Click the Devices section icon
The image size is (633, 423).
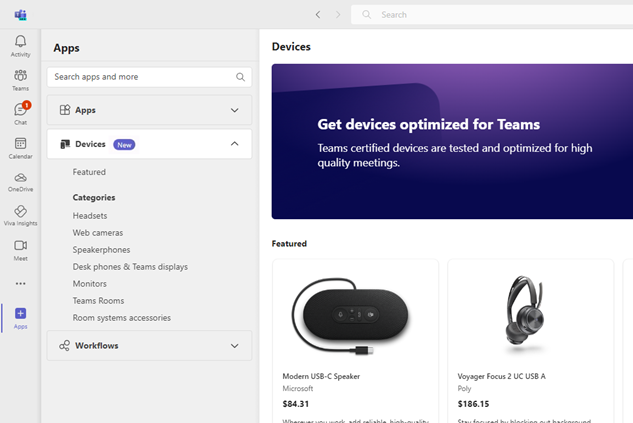(65, 144)
